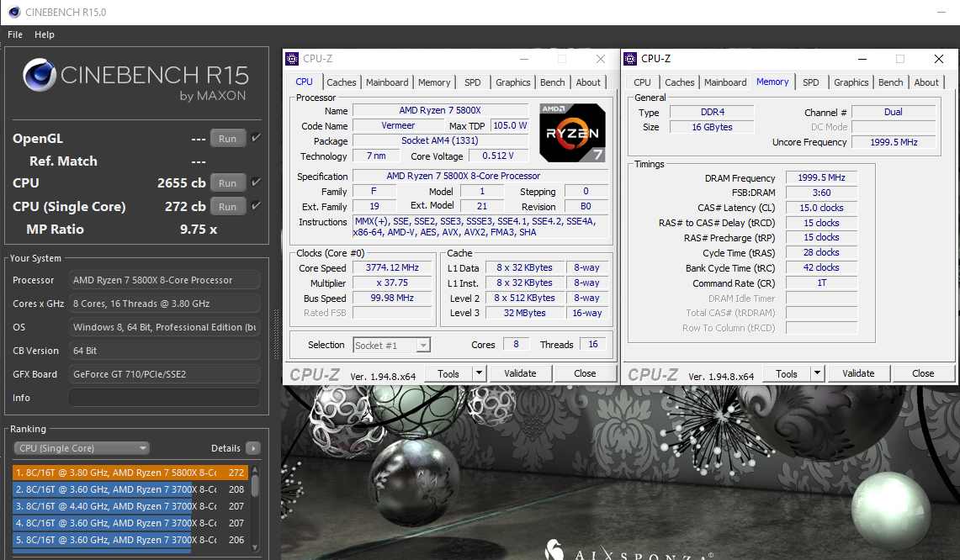Click the 9.75 x MP Ratio value
Viewport: 960px width, 560px height.
click(x=199, y=230)
